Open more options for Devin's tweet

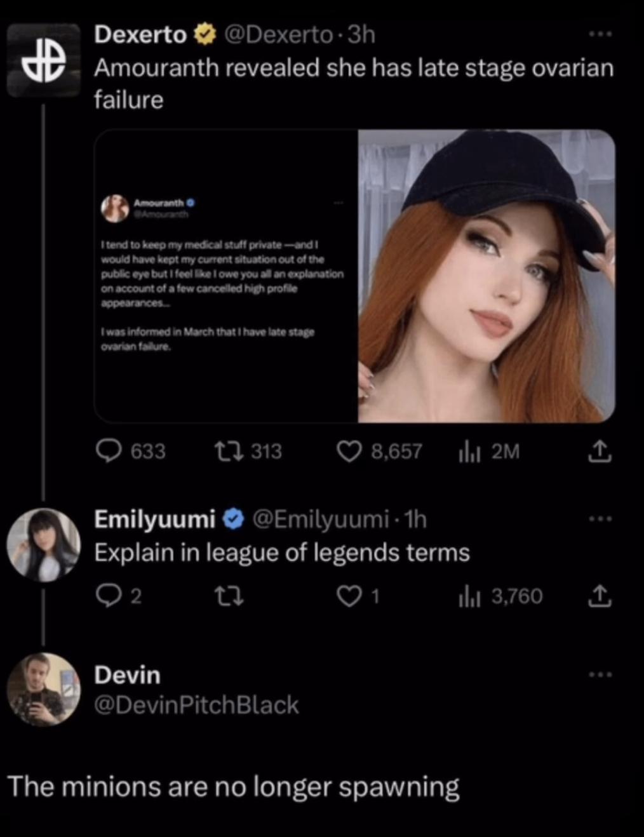click(x=600, y=674)
